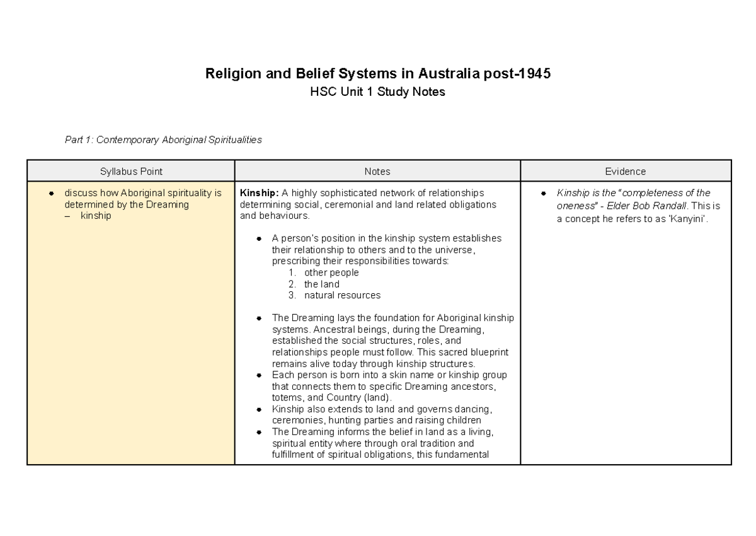This screenshot has height=536, width=756.
Task: Click the 'Notes' column header
Action: tap(377, 171)
